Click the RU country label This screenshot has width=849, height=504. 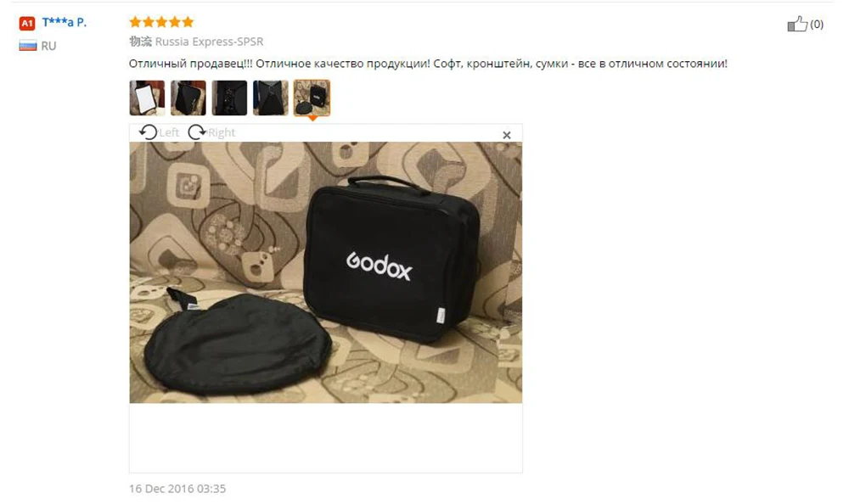(48, 46)
